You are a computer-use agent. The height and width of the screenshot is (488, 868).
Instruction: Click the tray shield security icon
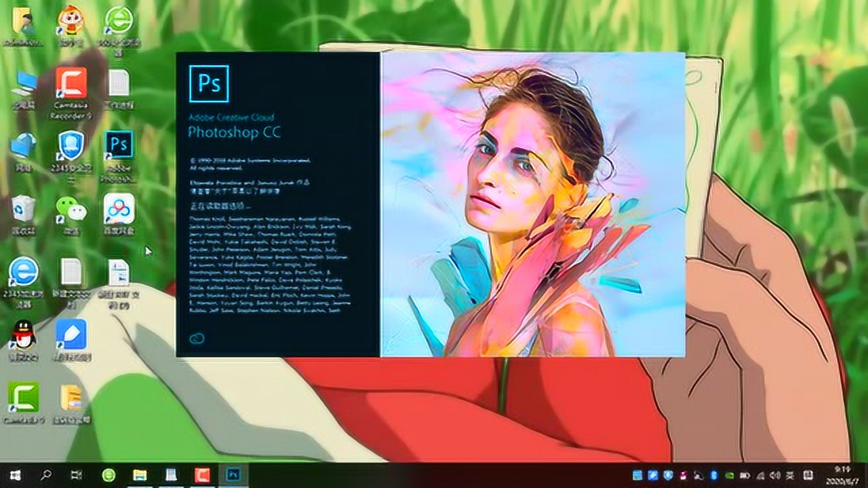tap(668, 475)
